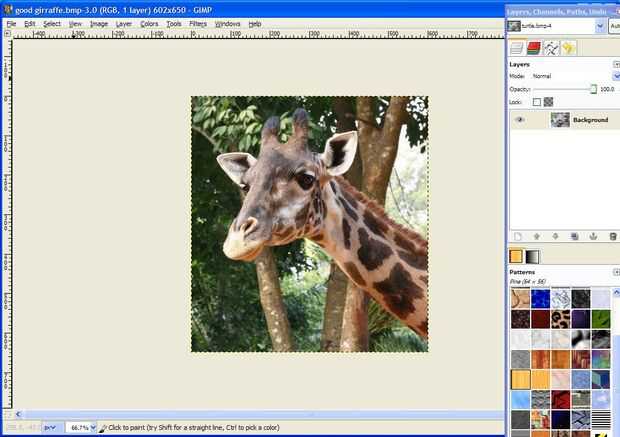Switch to the Undo History tab icon
The image size is (620, 437).
pyautogui.click(x=568, y=48)
